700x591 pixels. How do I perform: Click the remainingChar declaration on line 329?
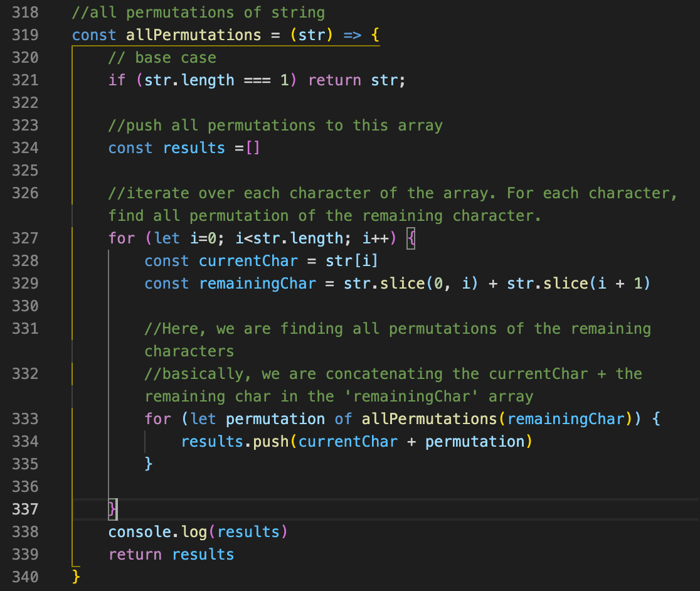point(257,283)
